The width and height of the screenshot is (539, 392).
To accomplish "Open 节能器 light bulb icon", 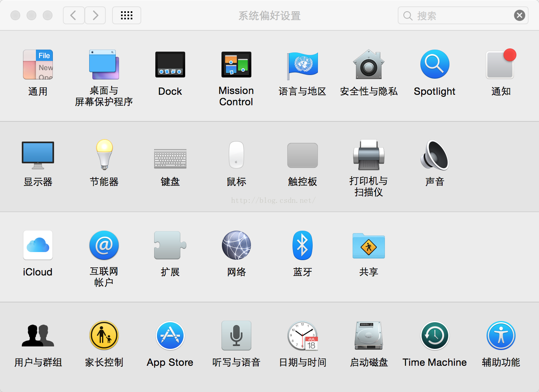I will [x=104, y=155].
